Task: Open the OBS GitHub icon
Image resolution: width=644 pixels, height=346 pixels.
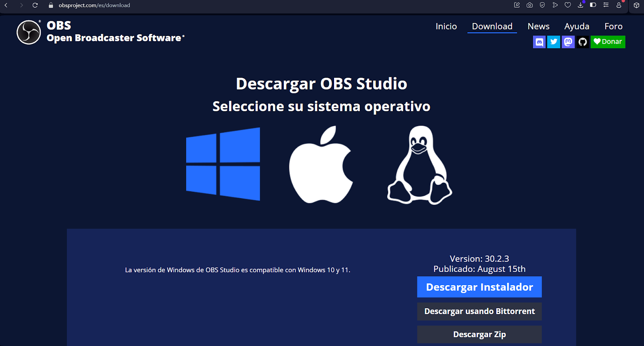Action: coord(582,42)
